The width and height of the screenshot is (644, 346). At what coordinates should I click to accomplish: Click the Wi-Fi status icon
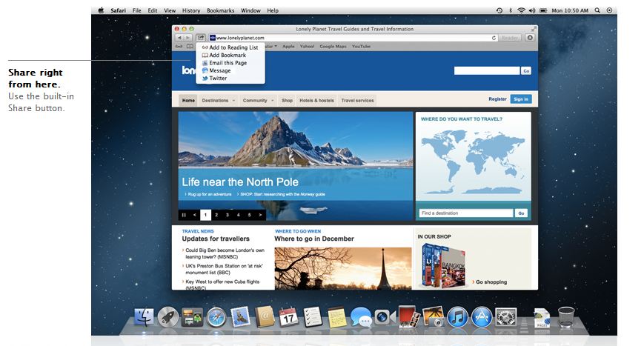tap(521, 10)
